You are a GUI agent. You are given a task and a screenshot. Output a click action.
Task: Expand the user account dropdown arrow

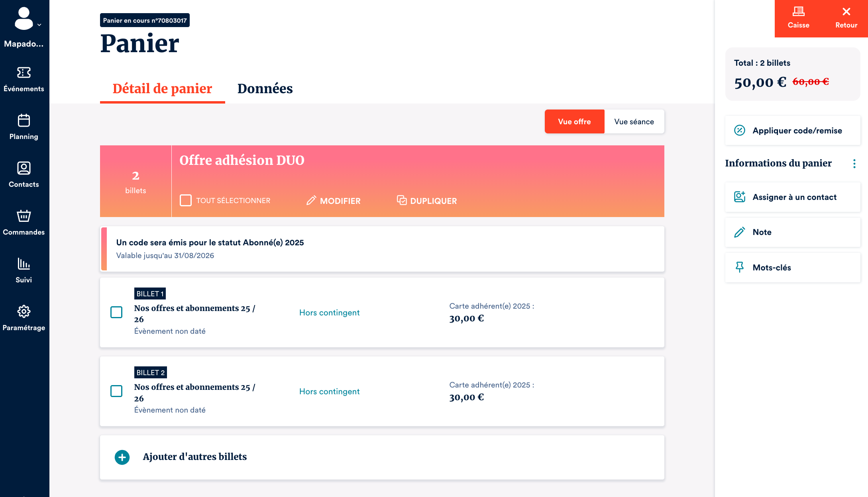point(39,25)
